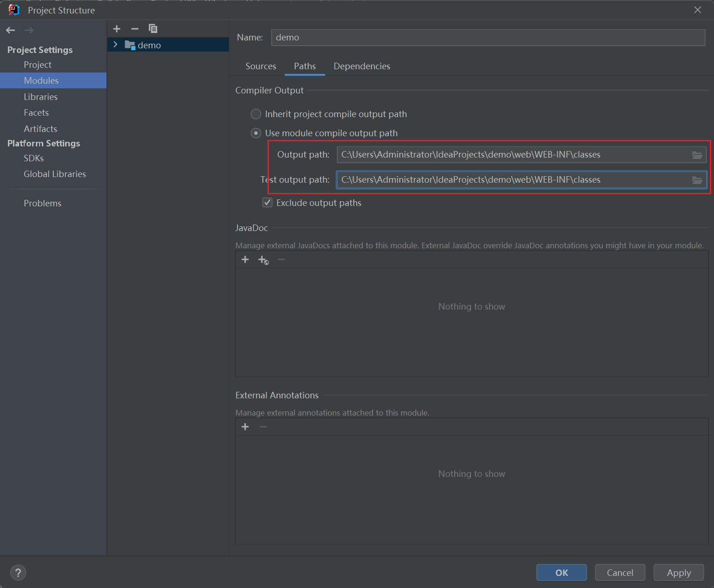The height and width of the screenshot is (588, 714).
Task: Select Inherit project compile output path
Action: click(x=256, y=114)
